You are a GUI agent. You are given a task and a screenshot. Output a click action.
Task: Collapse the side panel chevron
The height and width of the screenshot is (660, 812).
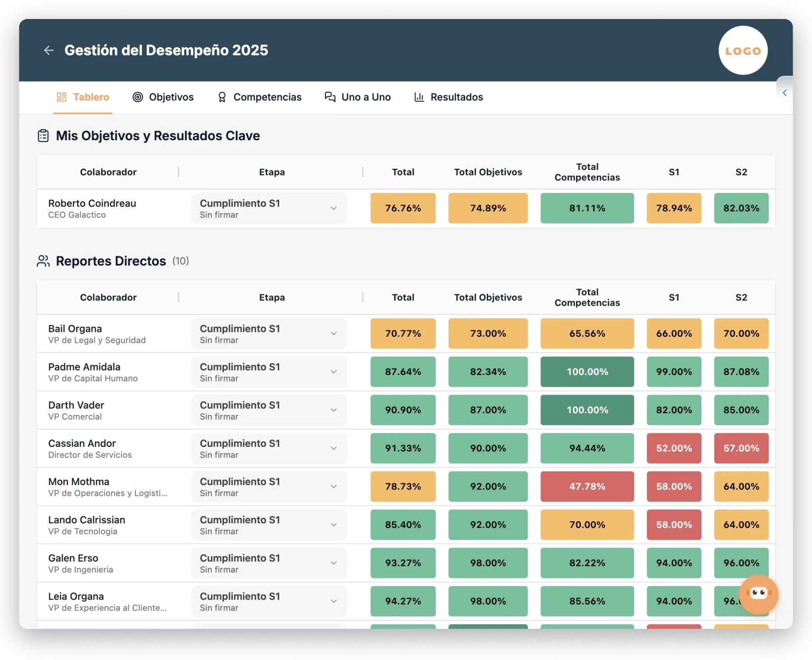pos(784,93)
